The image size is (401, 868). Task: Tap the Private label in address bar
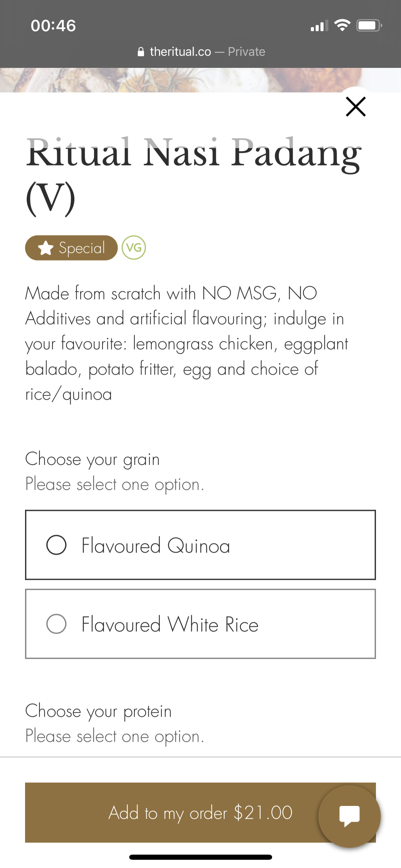(246, 52)
